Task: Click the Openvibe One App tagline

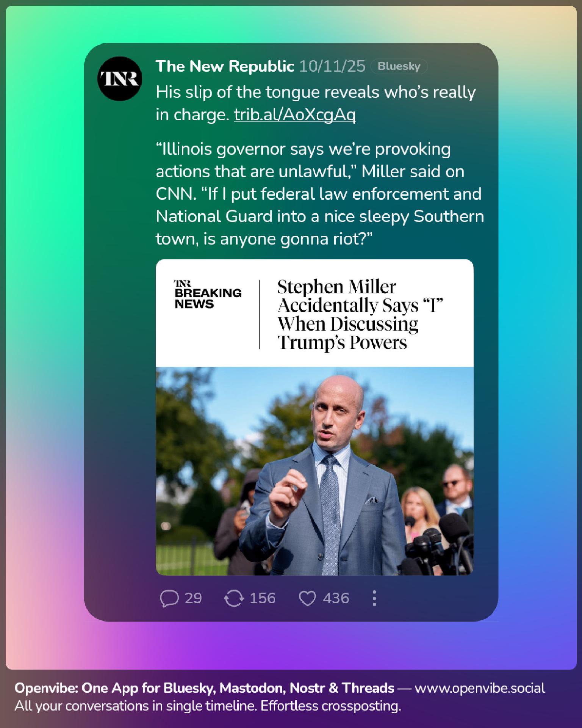Action: coord(205,688)
